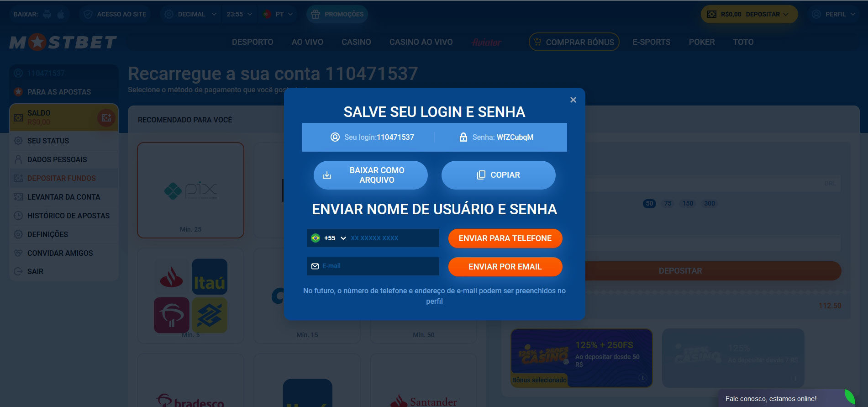The image size is (868, 407).
Task: Click the Copiar button
Action: tap(499, 175)
